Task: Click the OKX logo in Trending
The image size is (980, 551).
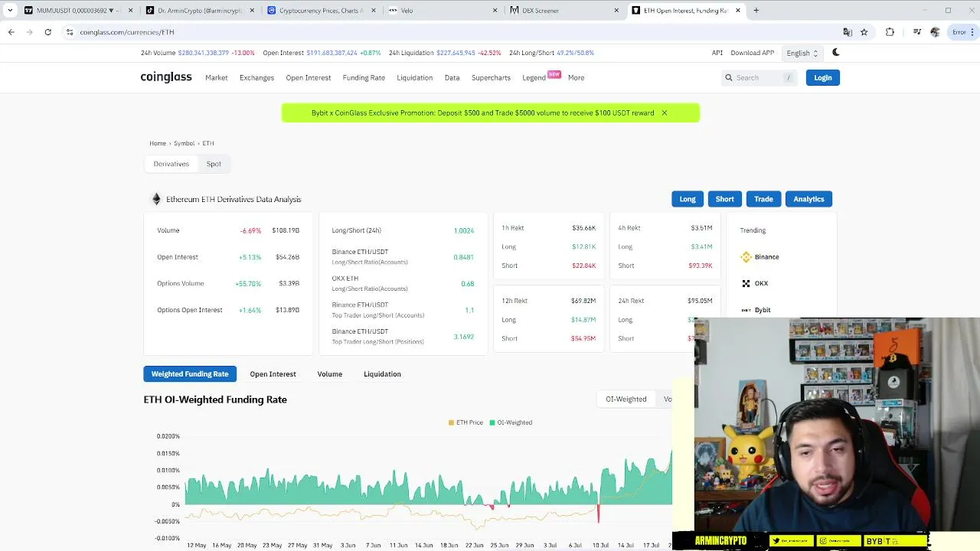Action: tap(746, 283)
